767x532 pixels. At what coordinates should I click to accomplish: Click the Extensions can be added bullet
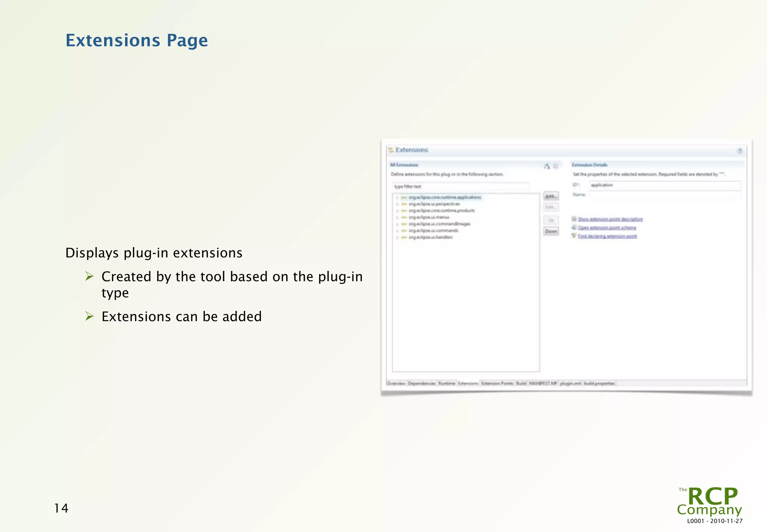coord(182,317)
